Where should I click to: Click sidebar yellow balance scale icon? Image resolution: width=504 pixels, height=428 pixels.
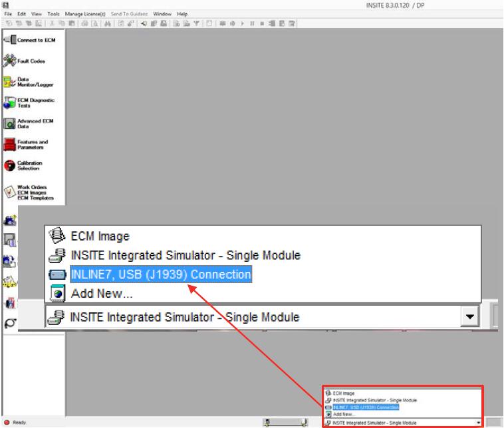[x=10, y=282]
